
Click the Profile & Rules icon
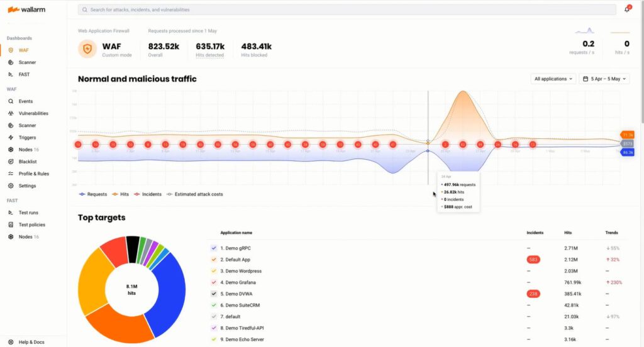pos(11,173)
